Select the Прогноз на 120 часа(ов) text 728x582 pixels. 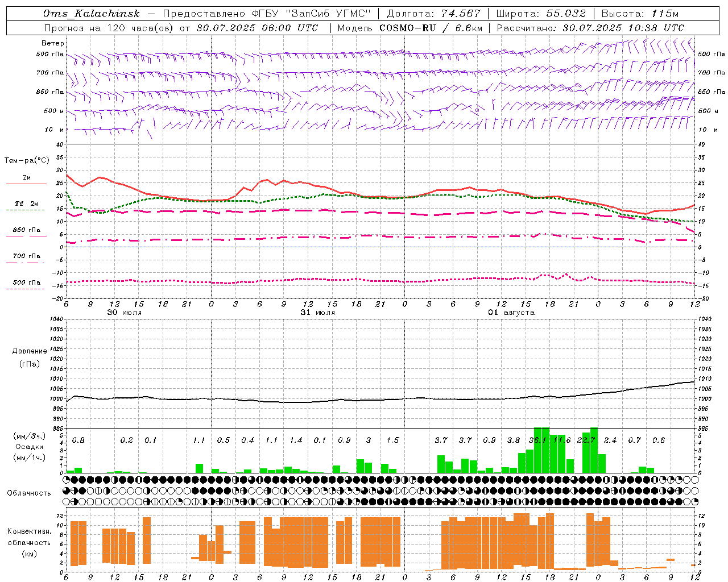(x=110, y=28)
